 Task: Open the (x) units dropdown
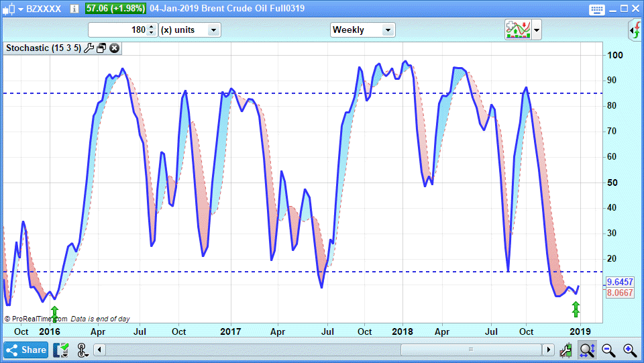click(190, 30)
